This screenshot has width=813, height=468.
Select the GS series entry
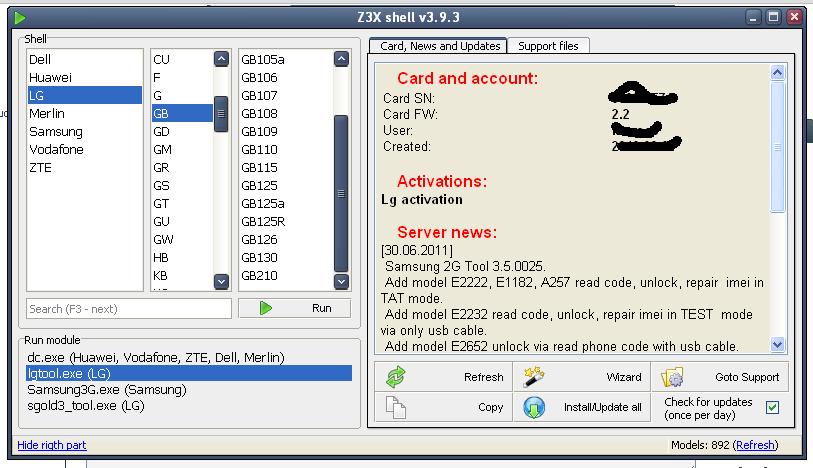[182, 186]
